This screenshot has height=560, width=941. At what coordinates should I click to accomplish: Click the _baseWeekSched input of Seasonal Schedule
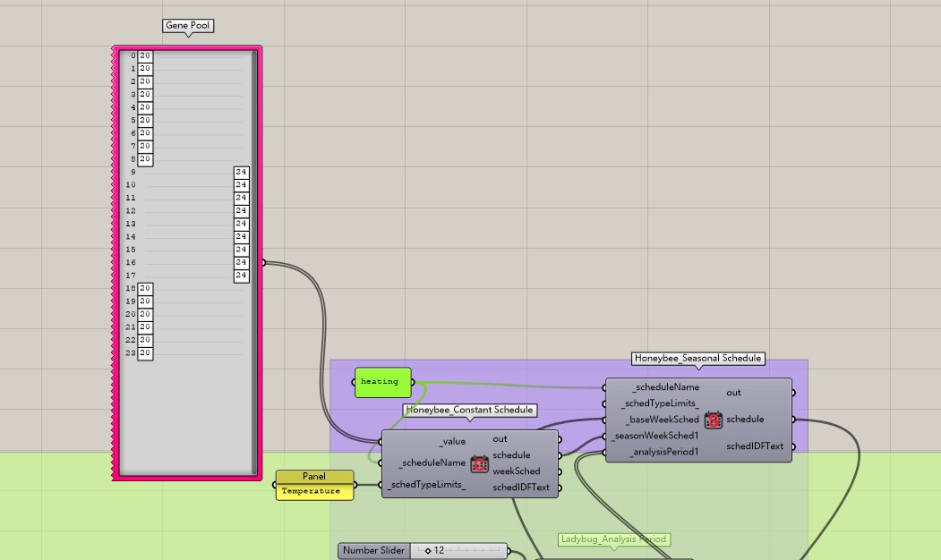pos(663,420)
